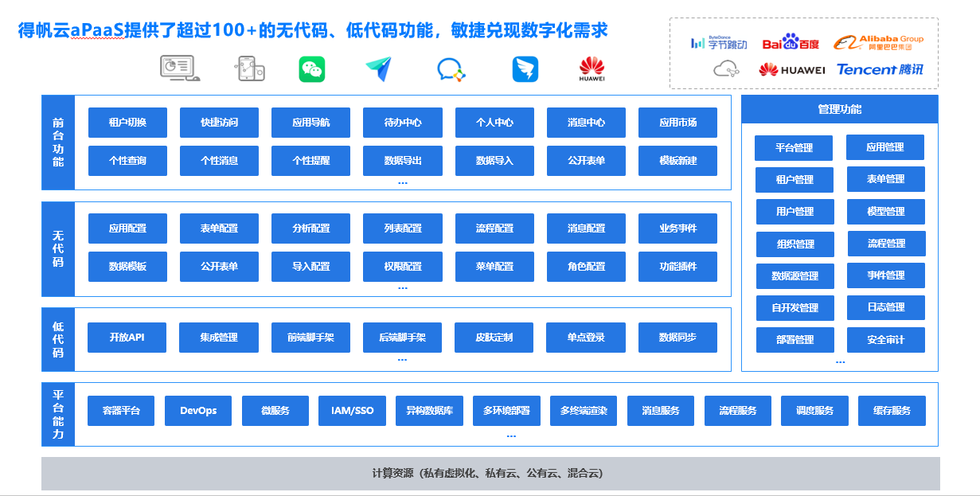980x496 pixels.
Task: Click the 开放API button
Action: coord(127,337)
